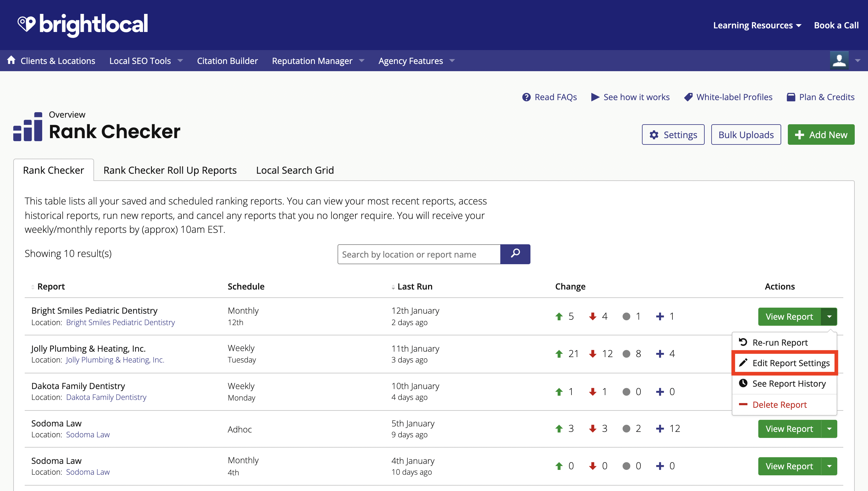This screenshot has width=868, height=491.
Task: Click the magnifier search button
Action: coord(515,254)
